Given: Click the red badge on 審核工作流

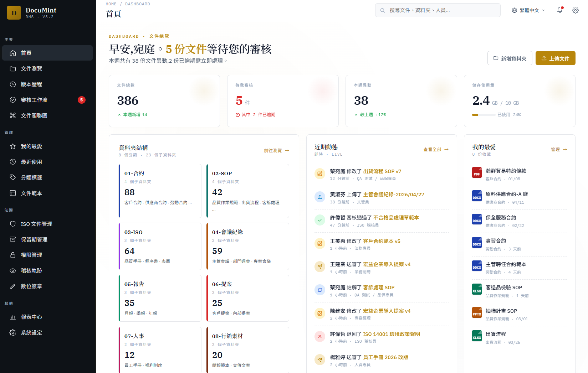Looking at the screenshot, I should pyautogui.click(x=82, y=100).
